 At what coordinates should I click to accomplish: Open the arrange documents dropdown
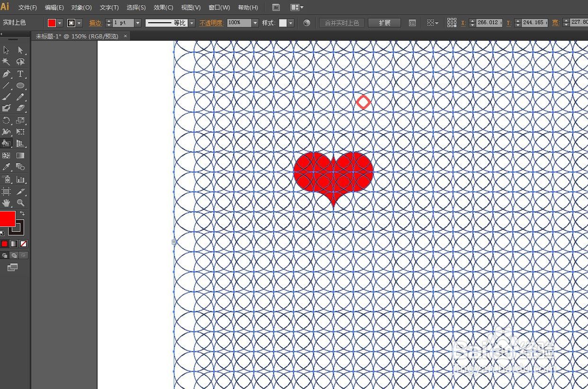[297, 8]
